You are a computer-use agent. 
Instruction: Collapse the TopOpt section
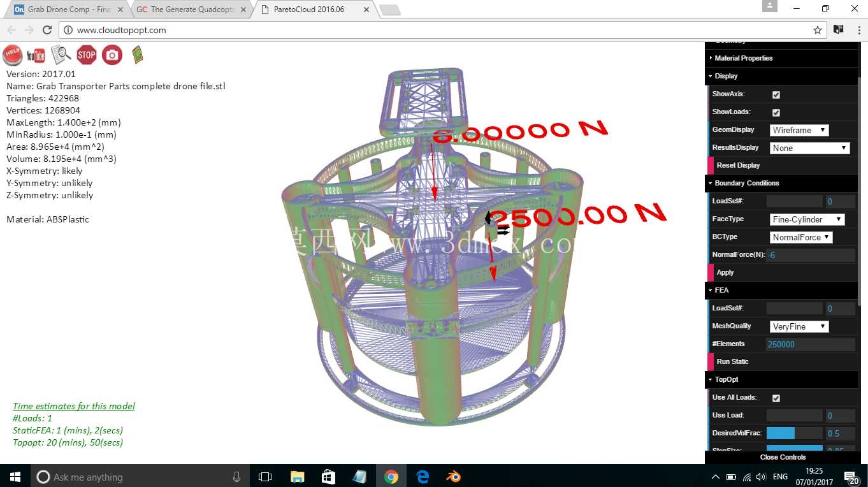[x=781, y=379]
